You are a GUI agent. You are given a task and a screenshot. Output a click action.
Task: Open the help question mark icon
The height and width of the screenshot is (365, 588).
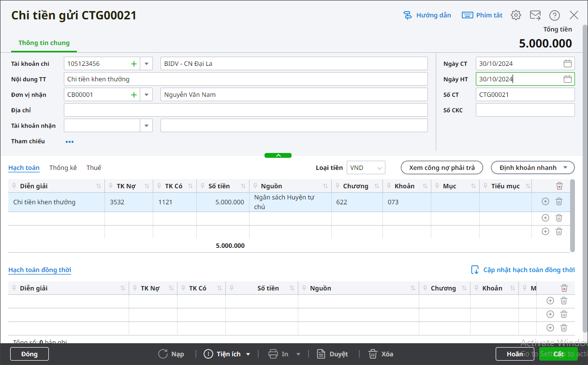(555, 15)
